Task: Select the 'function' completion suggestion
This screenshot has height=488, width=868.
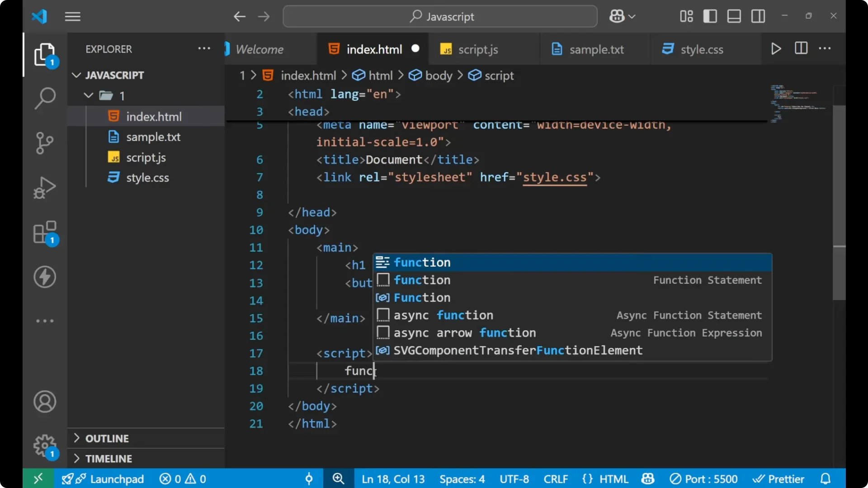Action: pyautogui.click(x=422, y=262)
